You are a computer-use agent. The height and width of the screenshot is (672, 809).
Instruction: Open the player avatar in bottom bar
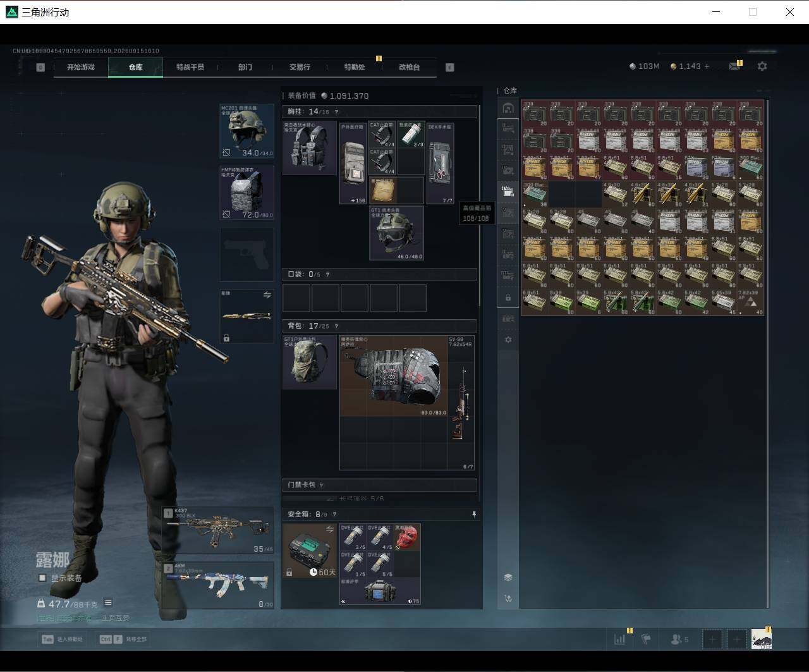(762, 639)
